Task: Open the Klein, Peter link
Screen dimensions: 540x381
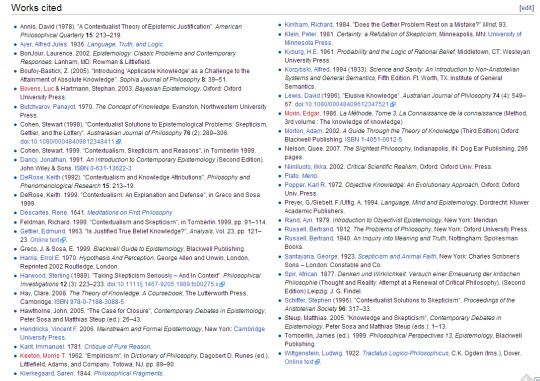Action: click(x=301, y=34)
